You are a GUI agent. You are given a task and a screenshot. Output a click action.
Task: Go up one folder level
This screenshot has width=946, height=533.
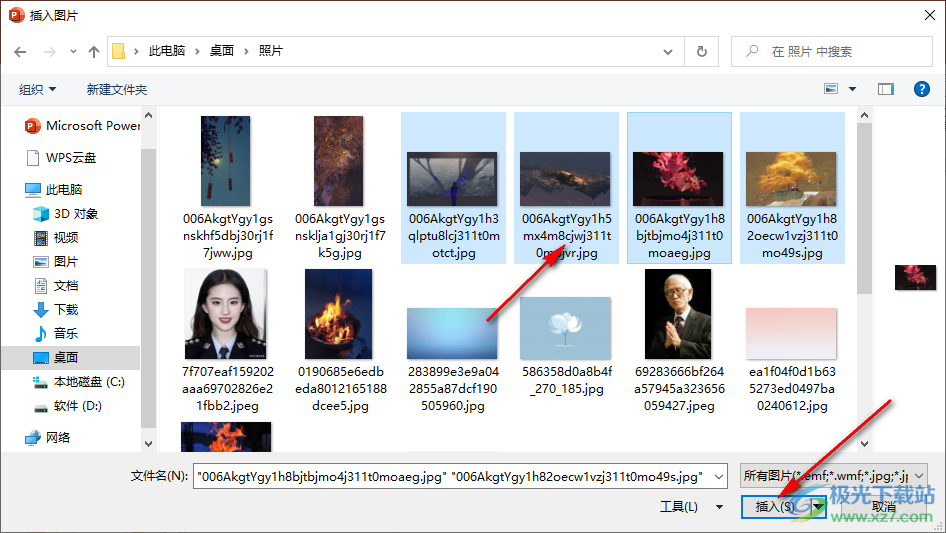pos(94,52)
